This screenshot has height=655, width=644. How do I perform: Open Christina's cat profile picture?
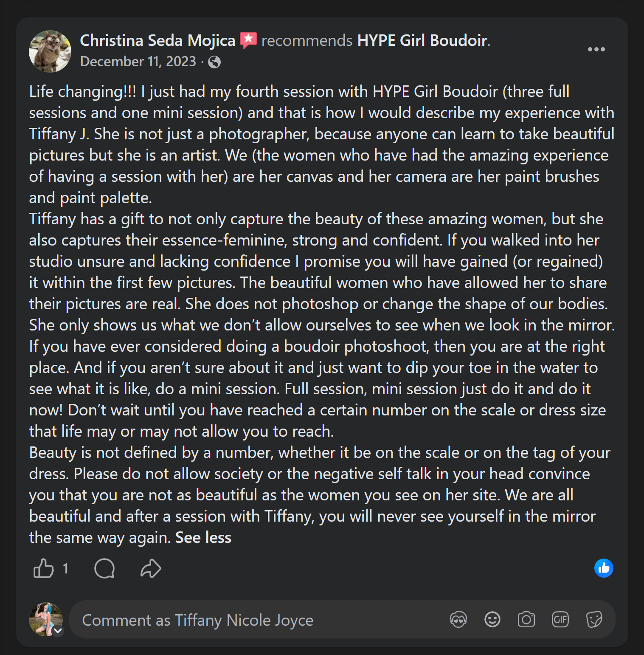click(50, 51)
